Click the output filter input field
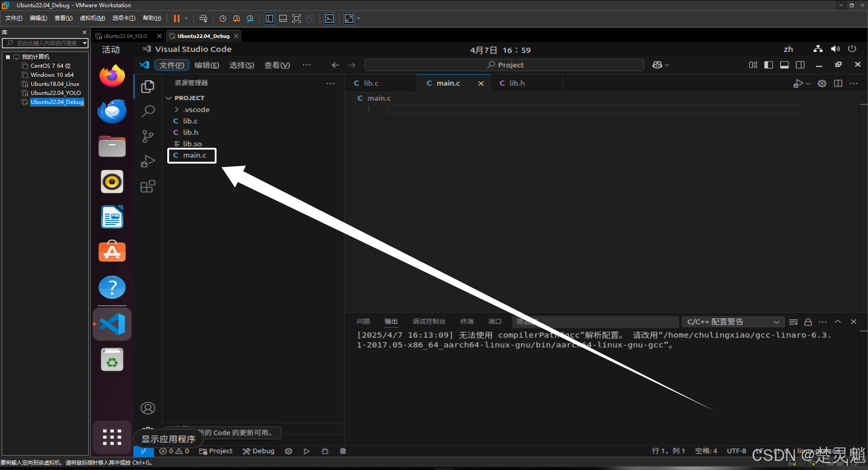Screen dimensions: 868x470 pyautogui.click(x=596, y=322)
